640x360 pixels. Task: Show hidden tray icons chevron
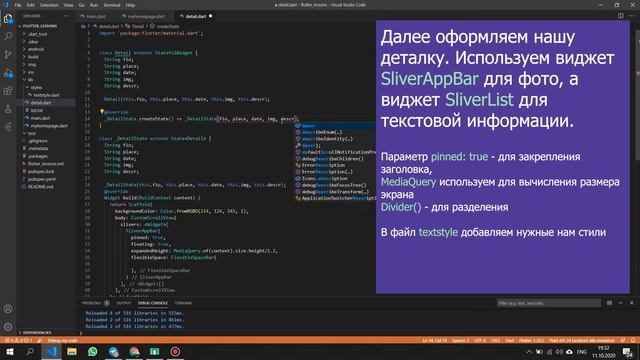(x=529, y=352)
